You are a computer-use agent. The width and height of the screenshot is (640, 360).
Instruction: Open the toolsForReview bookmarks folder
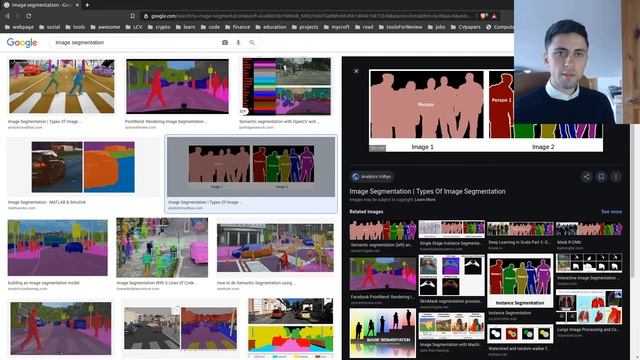[x=400, y=27]
